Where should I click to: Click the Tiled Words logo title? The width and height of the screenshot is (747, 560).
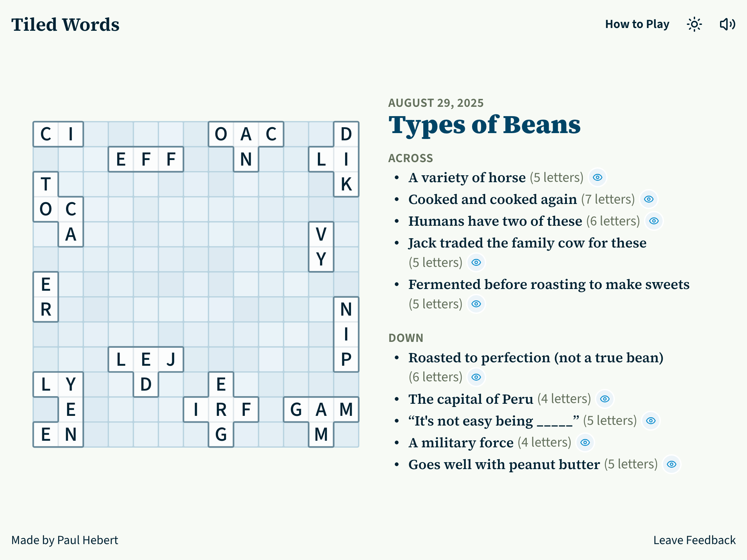coord(65,25)
